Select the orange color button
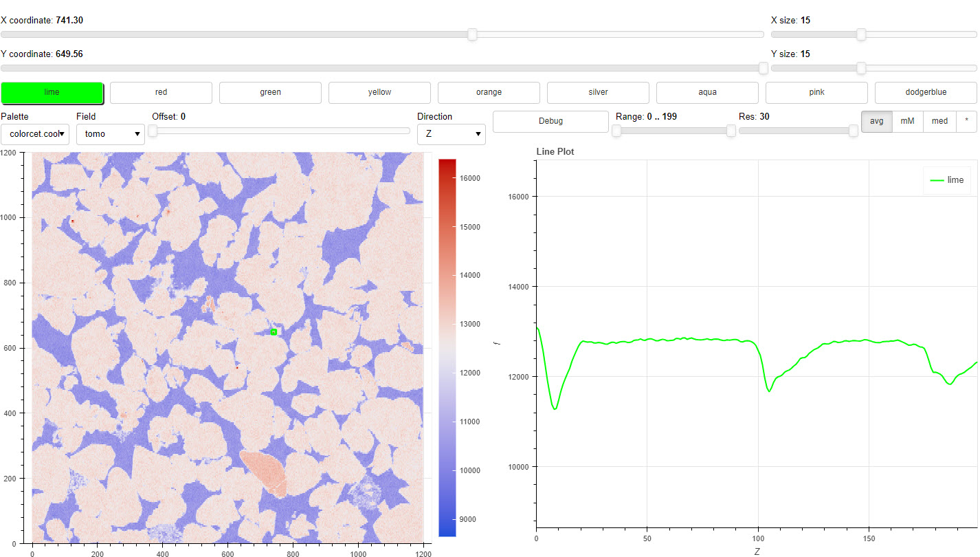The width and height of the screenshot is (980, 557). click(489, 92)
